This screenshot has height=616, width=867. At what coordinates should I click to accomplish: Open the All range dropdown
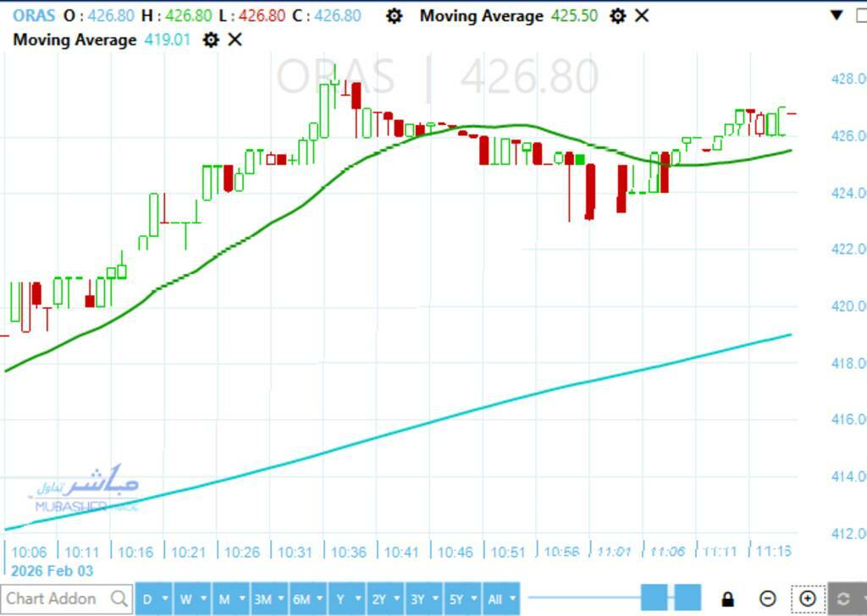(512, 599)
